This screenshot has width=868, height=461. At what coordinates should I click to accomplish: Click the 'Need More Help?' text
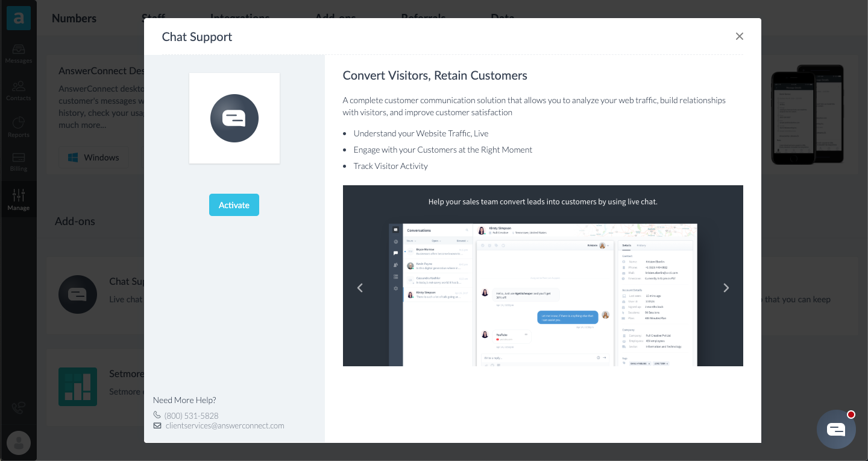pos(184,400)
